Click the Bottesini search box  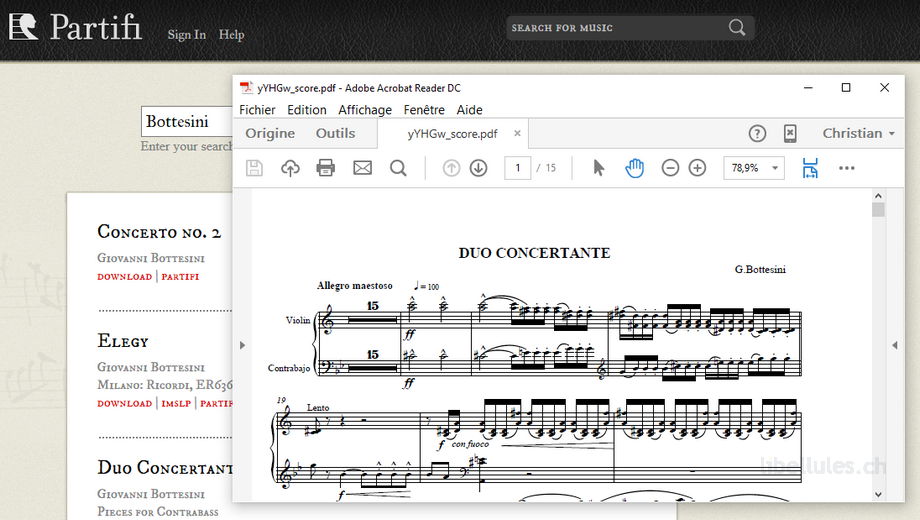[187, 121]
